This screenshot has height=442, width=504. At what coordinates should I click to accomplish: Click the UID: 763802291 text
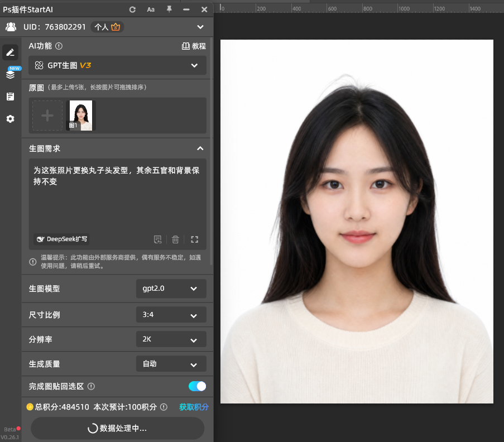(55, 27)
